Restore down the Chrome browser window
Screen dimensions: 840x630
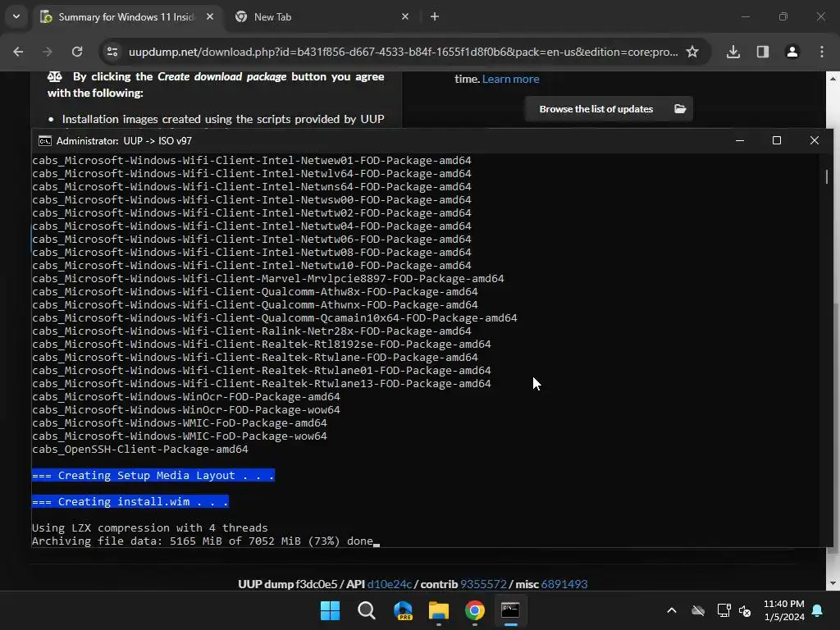tap(783, 16)
